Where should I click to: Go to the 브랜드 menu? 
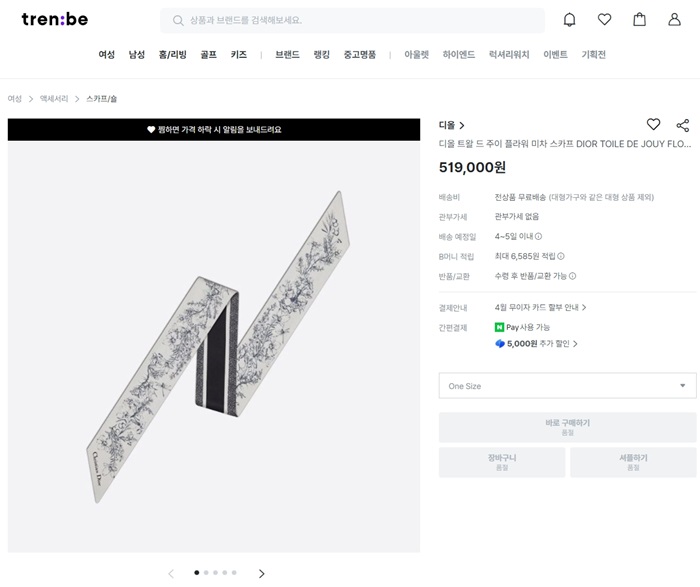(x=287, y=55)
